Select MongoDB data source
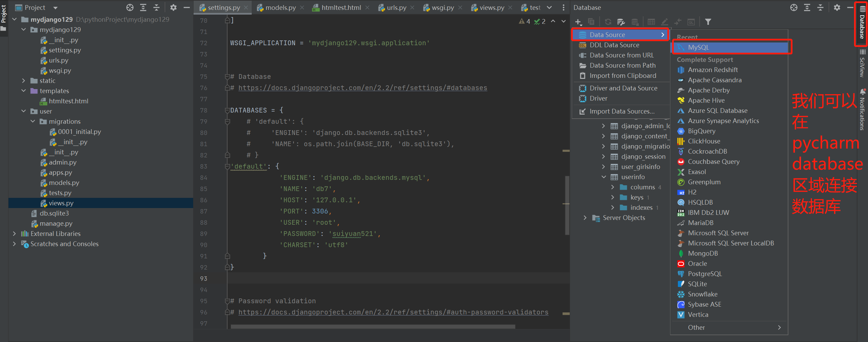This screenshot has width=868, height=342. (x=730, y=253)
